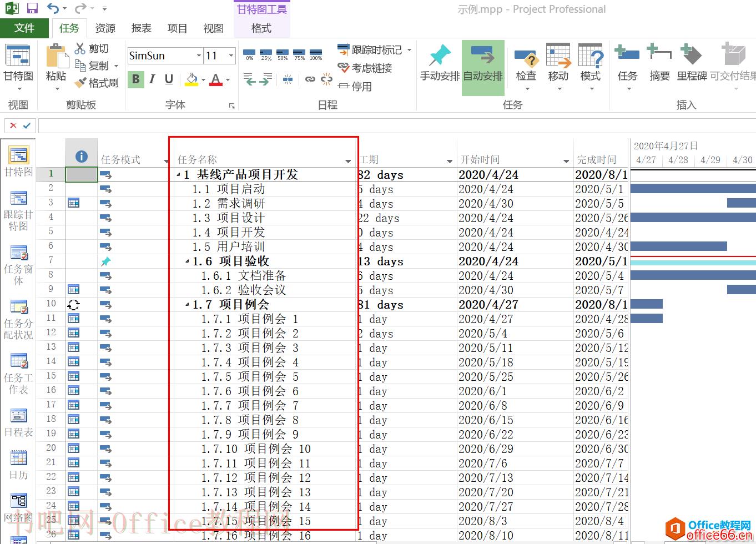The width and height of the screenshot is (756, 544).
Task: Toggle Italic formatting
Action: pos(152,79)
